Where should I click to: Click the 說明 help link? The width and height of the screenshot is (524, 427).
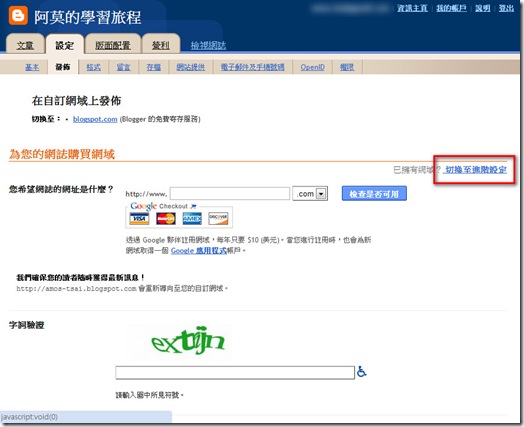pyautogui.click(x=483, y=8)
